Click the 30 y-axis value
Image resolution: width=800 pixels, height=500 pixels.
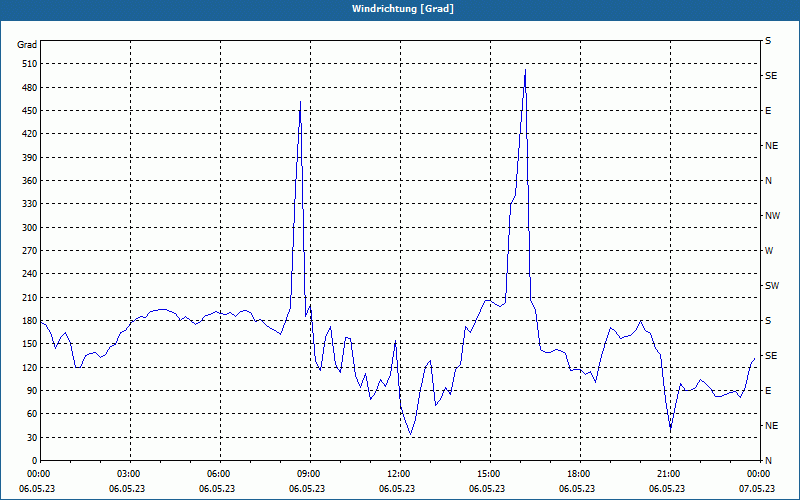[32, 437]
